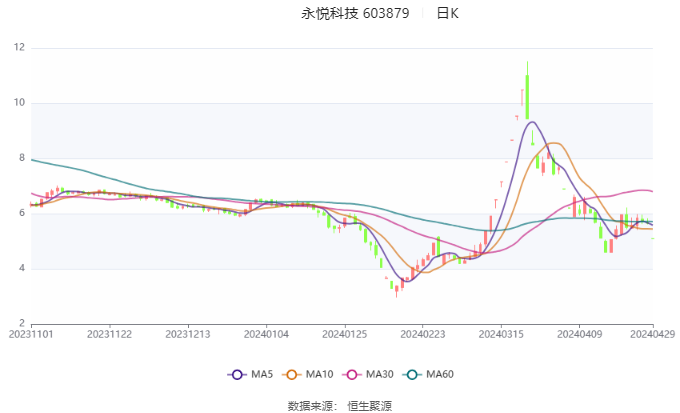The width and height of the screenshot is (680, 413).
Task: Click the 日K label in the title
Action: coord(448,13)
